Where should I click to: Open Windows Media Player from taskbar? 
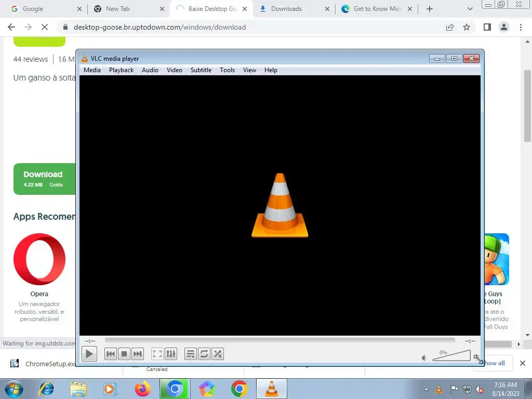point(110,389)
